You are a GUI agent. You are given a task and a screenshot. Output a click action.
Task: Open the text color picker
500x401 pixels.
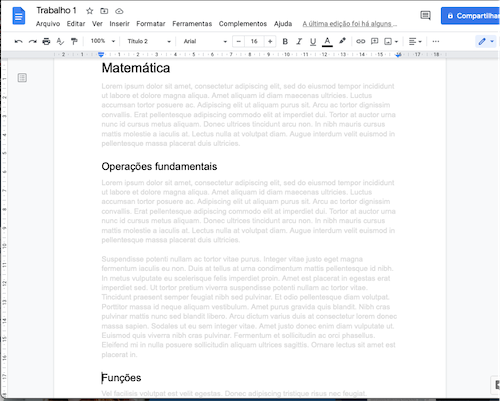point(327,42)
